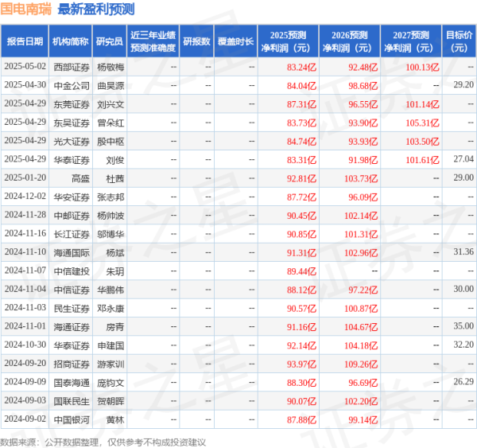Click the 机构简称 column header
This screenshot has width=477, height=448.
click(x=71, y=41)
